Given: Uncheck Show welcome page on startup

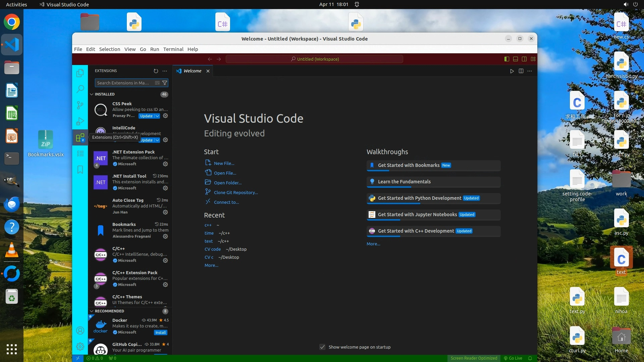Looking at the screenshot, I should pyautogui.click(x=322, y=347).
